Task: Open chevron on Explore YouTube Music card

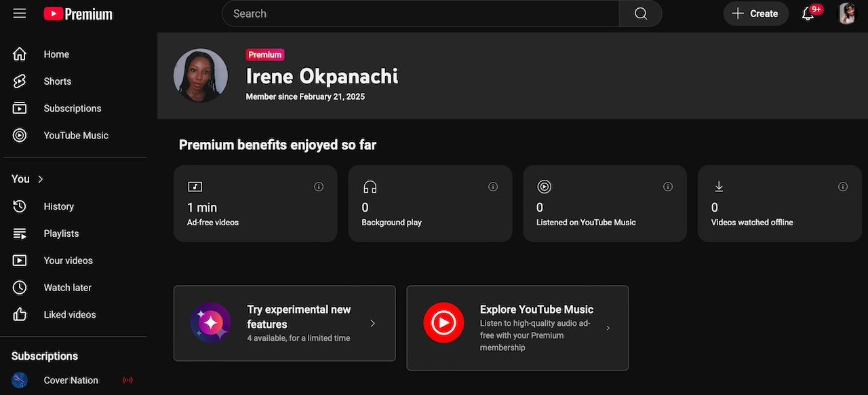Action: click(x=608, y=328)
